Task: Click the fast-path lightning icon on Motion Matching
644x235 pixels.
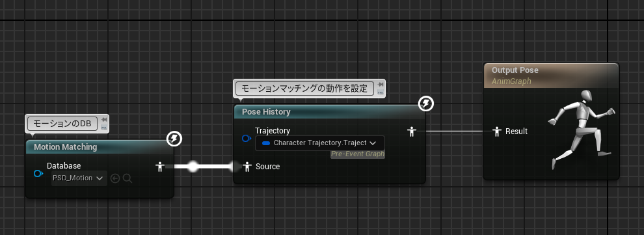Action: [174, 139]
